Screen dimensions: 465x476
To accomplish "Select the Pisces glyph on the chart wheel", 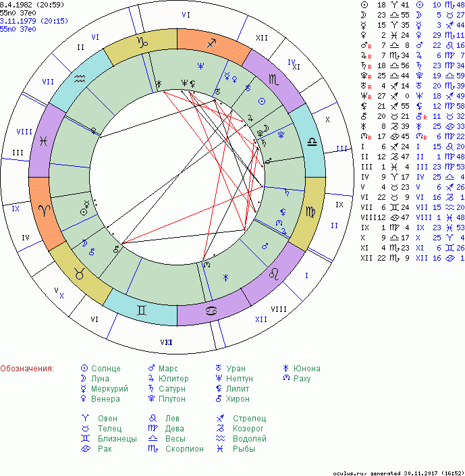I will (x=44, y=142).
